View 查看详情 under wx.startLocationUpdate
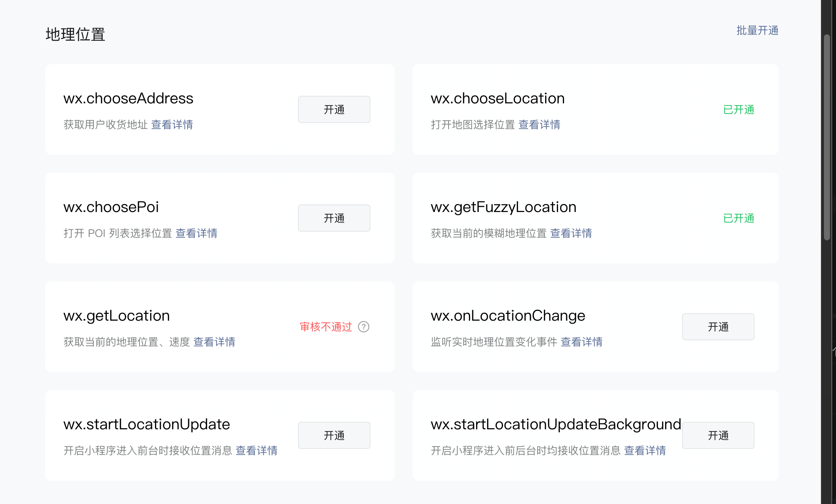The width and height of the screenshot is (836, 504). coord(256,450)
